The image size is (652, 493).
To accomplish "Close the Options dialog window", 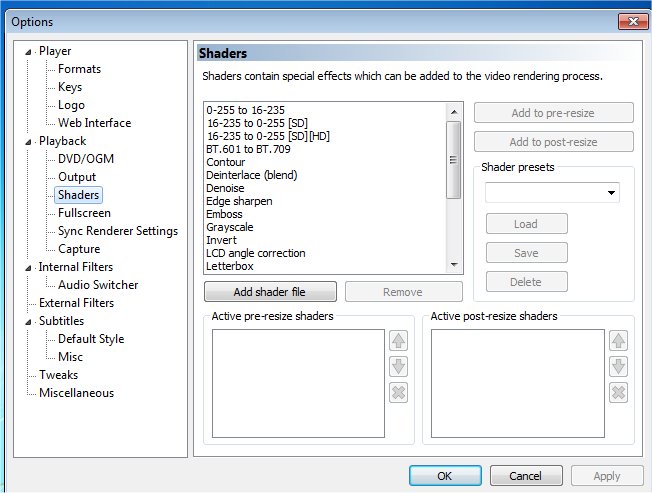I will point(632,21).
